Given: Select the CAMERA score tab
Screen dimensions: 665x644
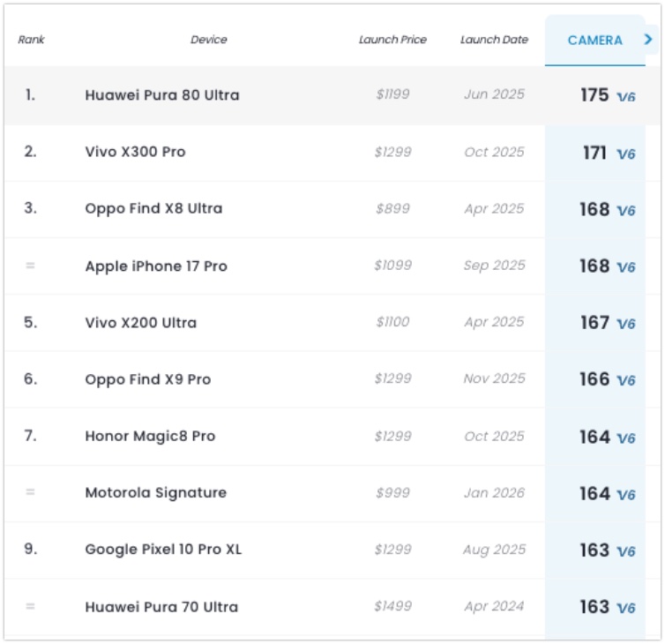Looking at the screenshot, I should (594, 41).
